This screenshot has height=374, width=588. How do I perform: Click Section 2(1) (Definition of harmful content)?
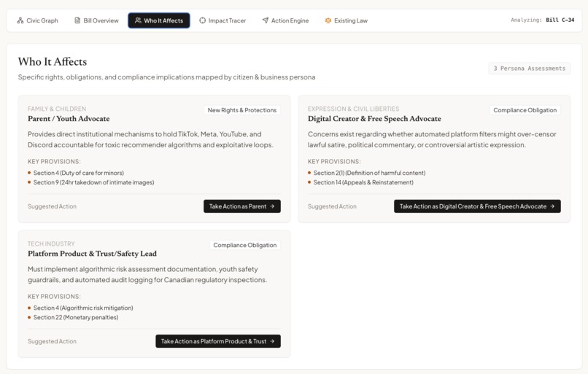(x=369, y=173)
